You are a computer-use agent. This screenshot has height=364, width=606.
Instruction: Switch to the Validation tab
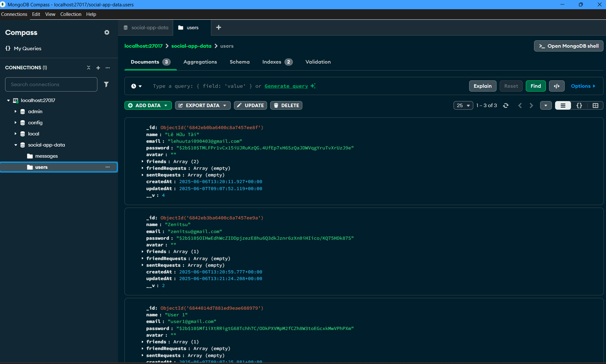click(x=318, y=62)
